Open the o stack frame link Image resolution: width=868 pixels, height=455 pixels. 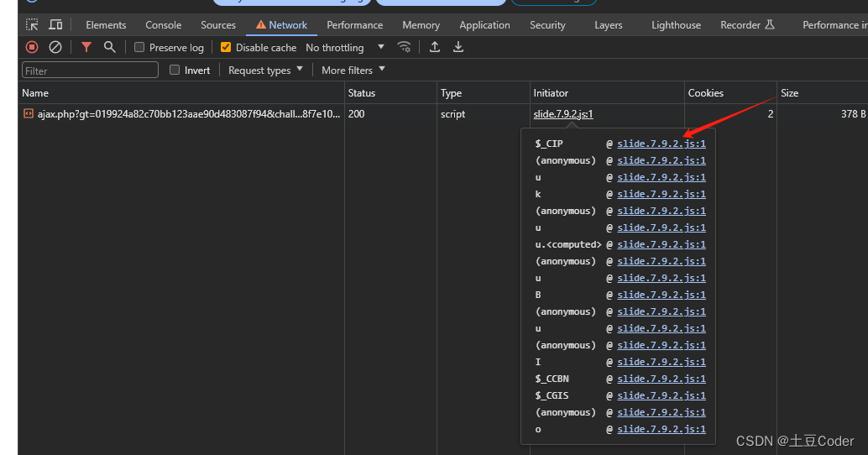(x=661, y=430)
